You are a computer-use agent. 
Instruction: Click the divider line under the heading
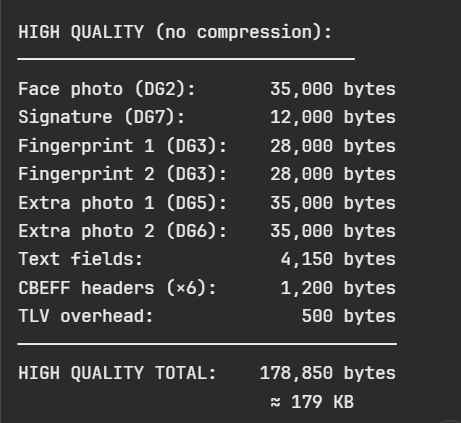coord(186,59)
